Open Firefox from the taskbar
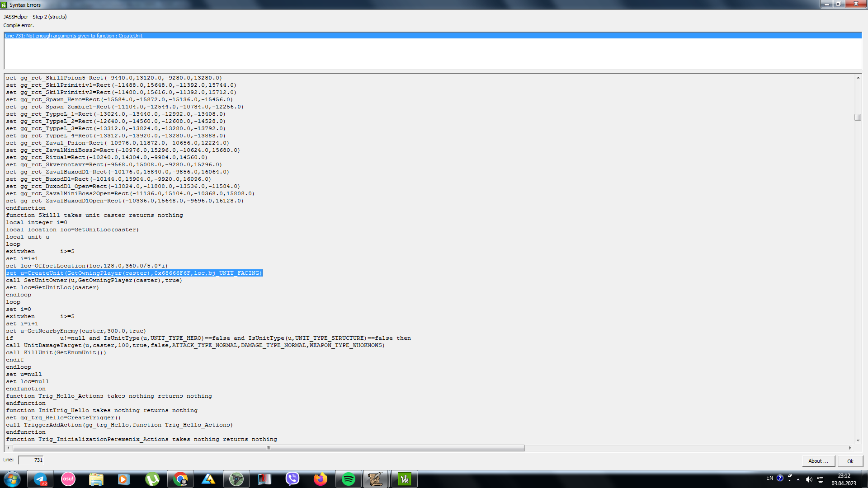This screenshot has width=868, height=488. (x=321, y=479)
